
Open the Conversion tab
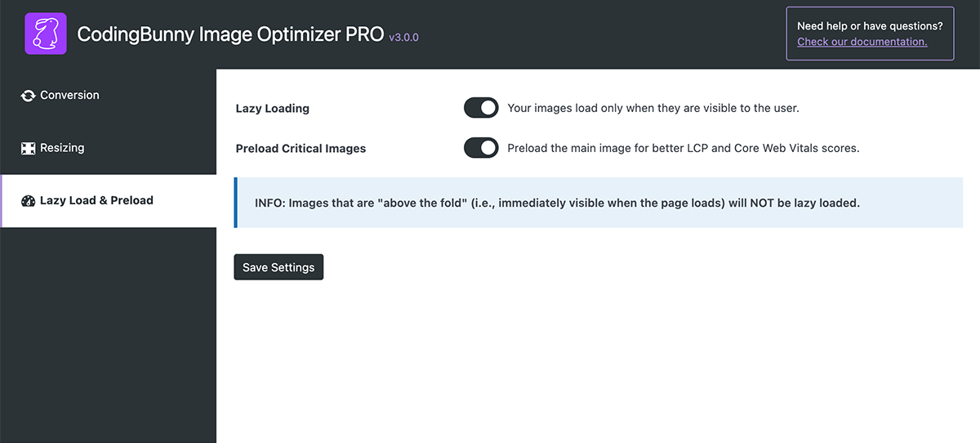tap(69, 96)
